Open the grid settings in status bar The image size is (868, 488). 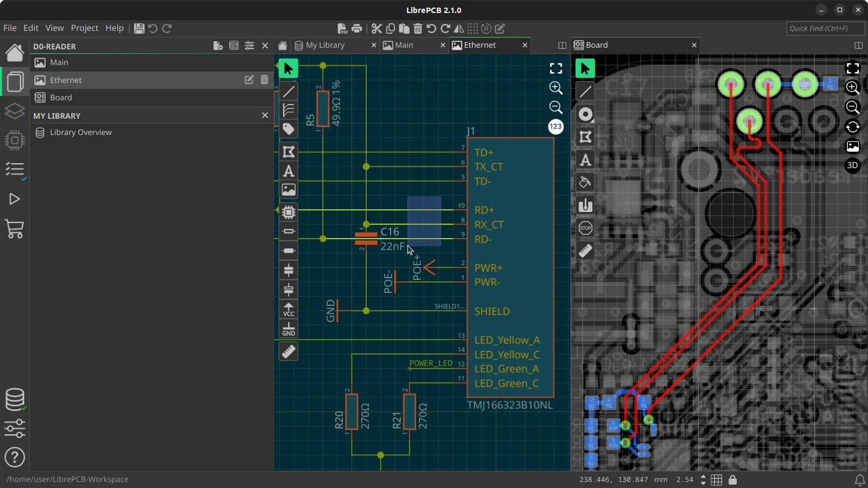[717, 480]
